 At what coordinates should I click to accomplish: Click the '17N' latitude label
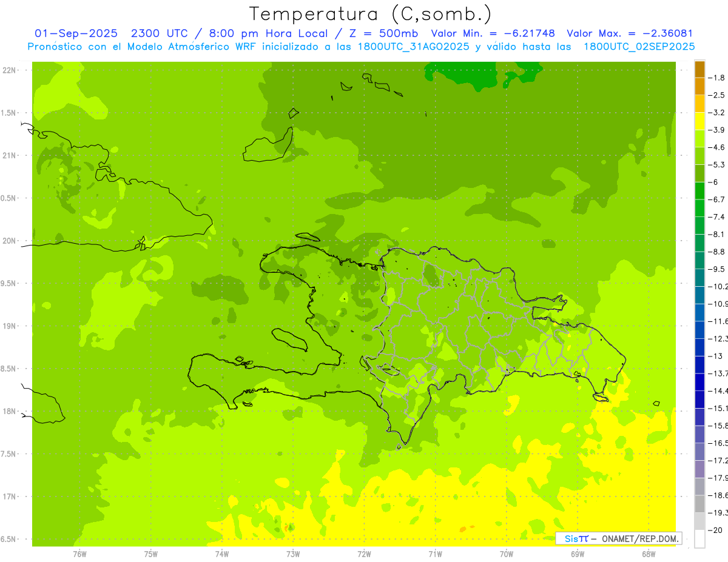coord(8,497)
